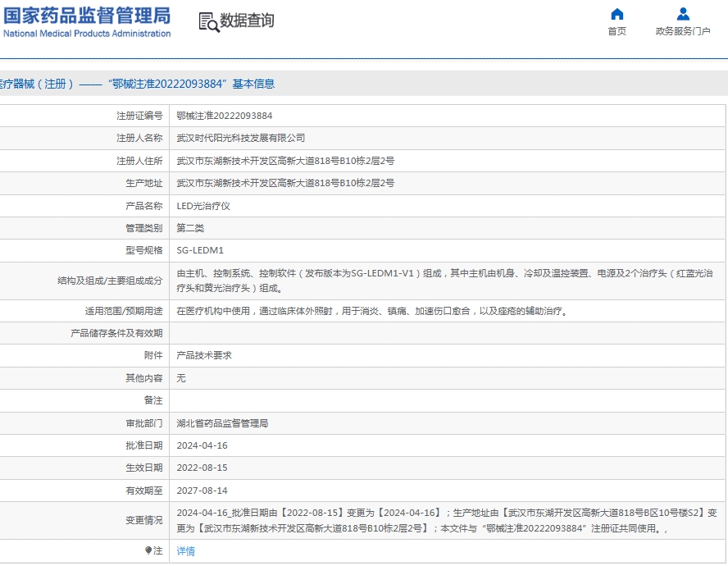Click expiry date 2027-08-14
Image resolution: width=728 pixels, height=566 pixels.
tap(202, 491)
